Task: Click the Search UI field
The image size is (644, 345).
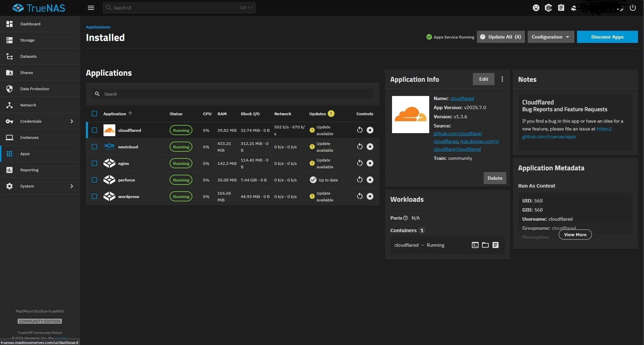Action: pyautogui.click(x=179, y=8)
